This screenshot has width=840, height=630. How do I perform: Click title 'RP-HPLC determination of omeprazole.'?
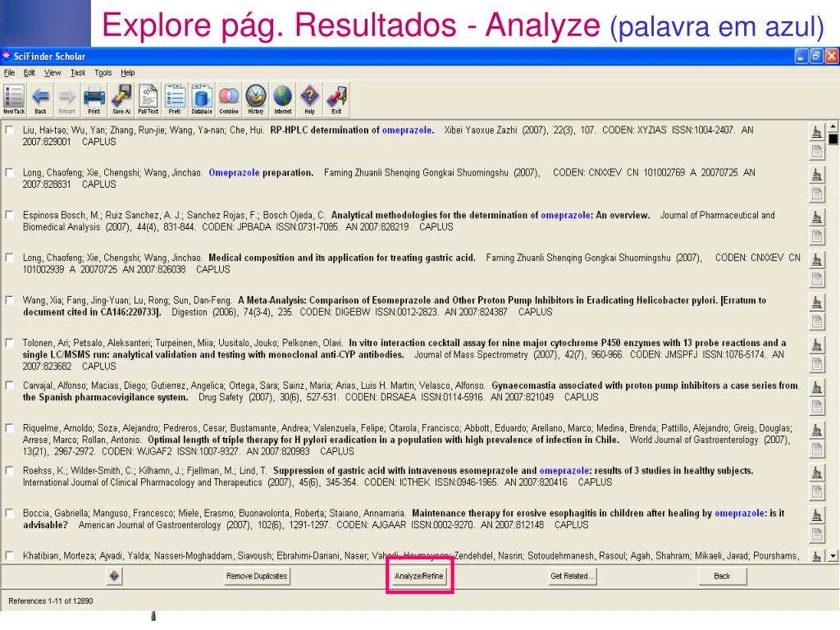(352, 130)
